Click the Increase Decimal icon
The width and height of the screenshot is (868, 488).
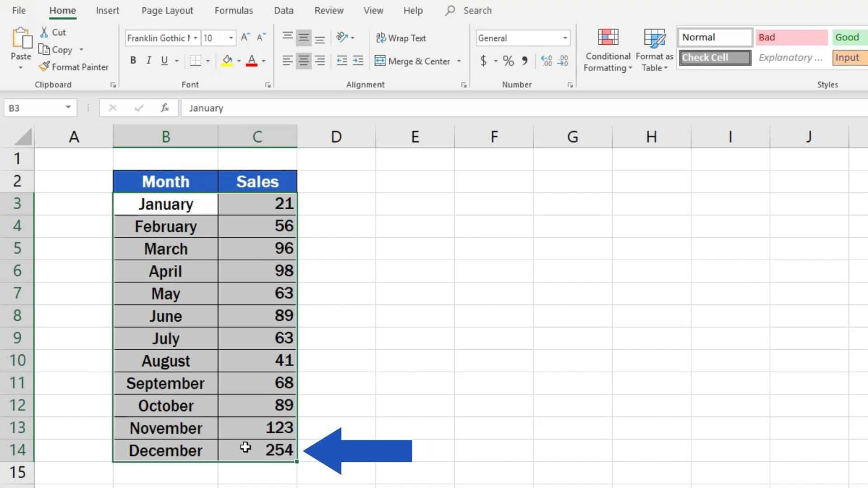(546, 61)
